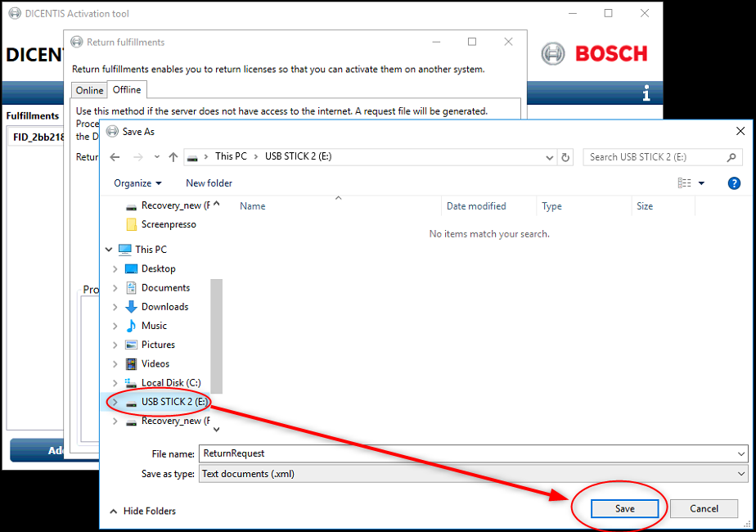Image resolution: width=756 pixels, height=532 pixels.
Task: Refresh the USB STICK 2 folder
Action: tap(565, 157)
